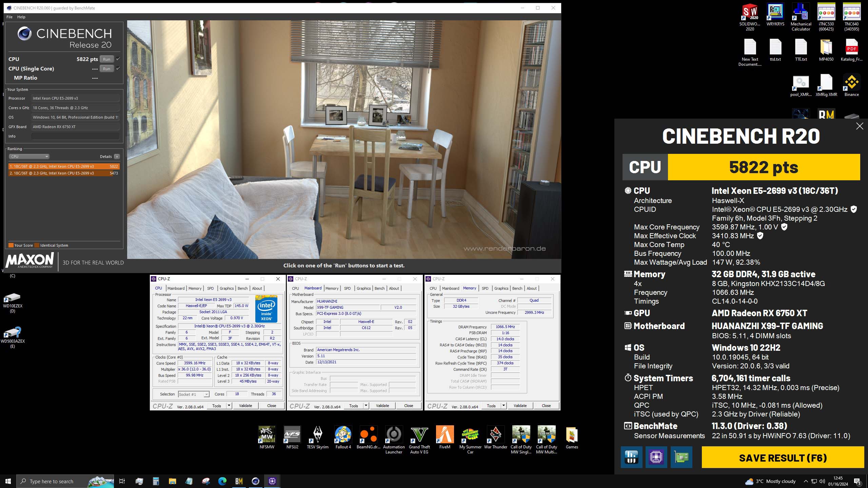Open the Windows Start menu
This screenshot has height=488, width=868.
pyautogui.click(x=8, y=481)
